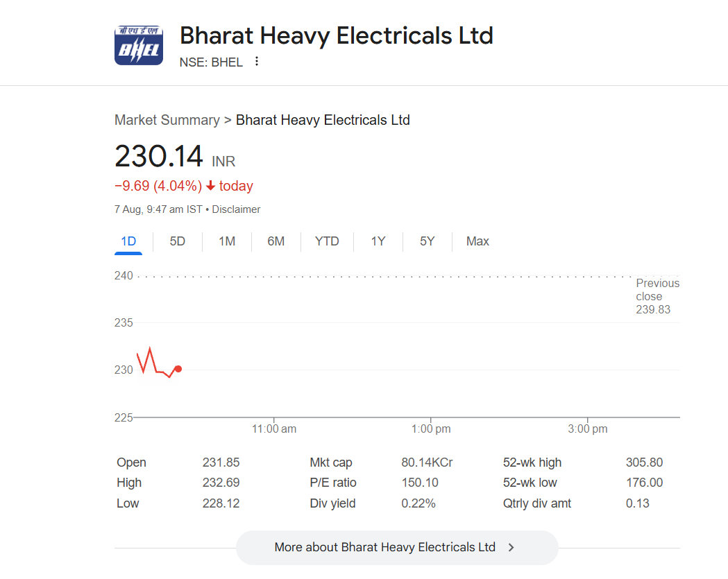The width and height of the screenshot is (728, 579).
Task: Switch to the 1M chart range
Action: pyautogui.click(x=227, y=241)
